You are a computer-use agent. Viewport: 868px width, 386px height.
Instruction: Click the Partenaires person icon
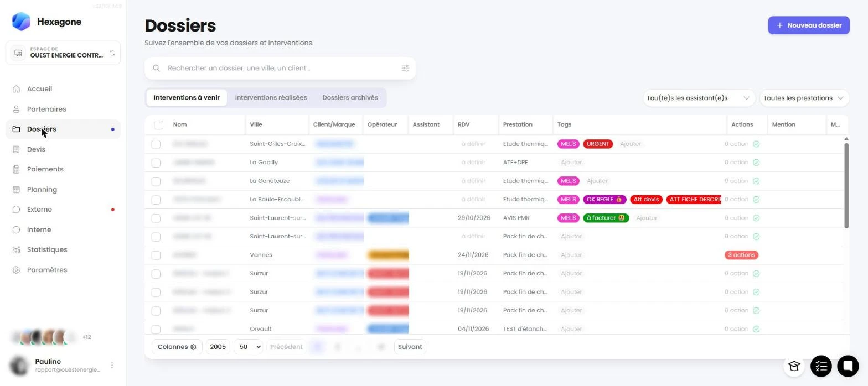pyautogui.click(x=16, y=109)
